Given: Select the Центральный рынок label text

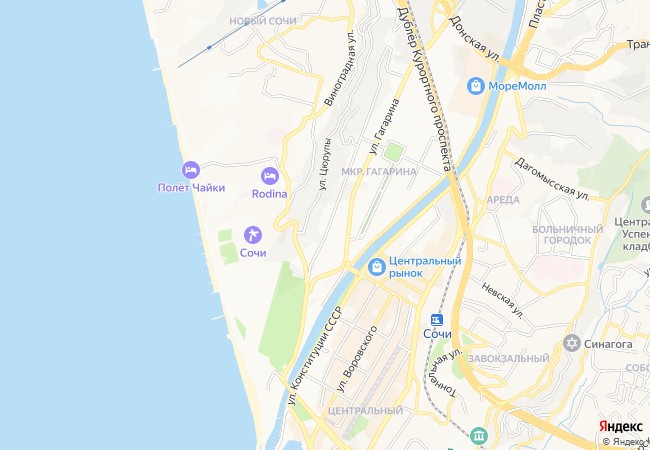Looking at the screenshot, I should [x=425, y=267].
